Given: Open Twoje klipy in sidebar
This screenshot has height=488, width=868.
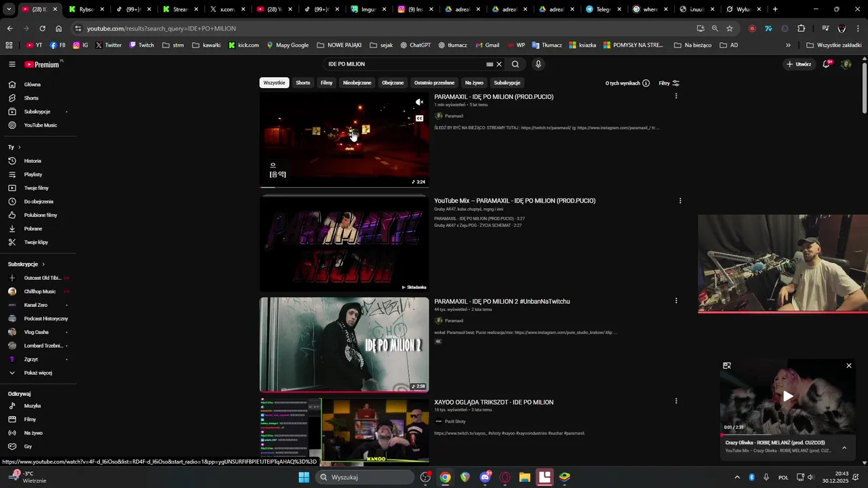Looking at the screenshot, I should (39, 243).
